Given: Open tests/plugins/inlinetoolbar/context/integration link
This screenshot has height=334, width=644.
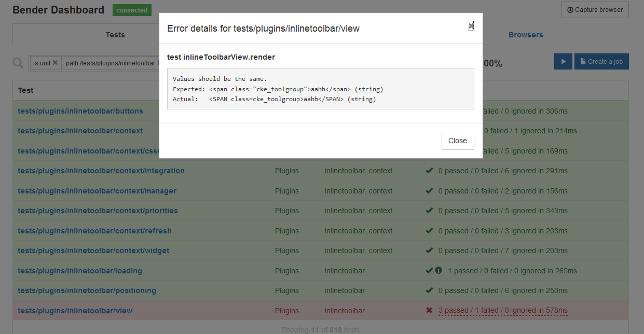Looking at the screenshot, I should [101, 171].
